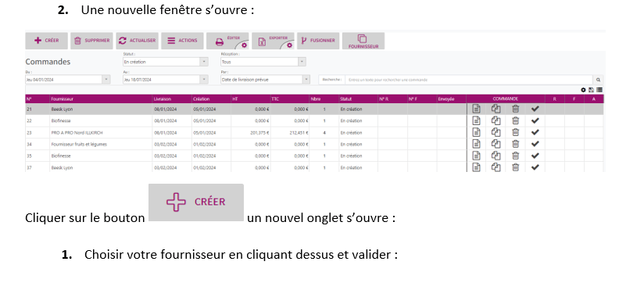Image resolution: width=644 pixels, height=308 pixels.
Task: Click the large CRÉER button illustration
Action: click(x=196, y=202)
